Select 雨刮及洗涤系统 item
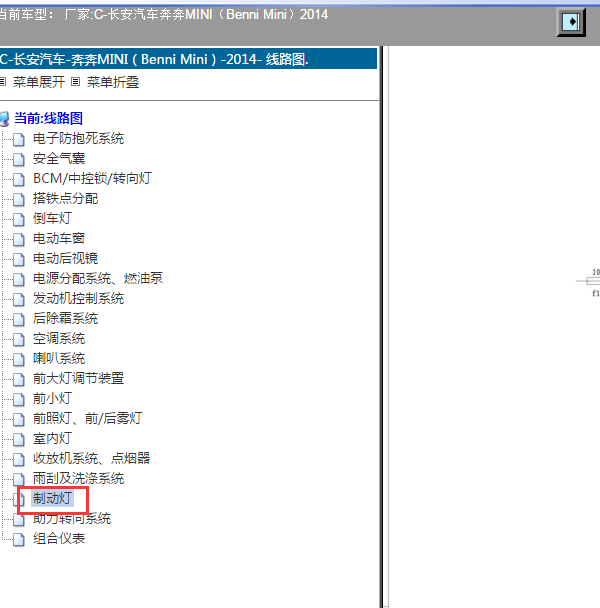Image resolution: width=600 pixels, height=608 pixels. coord(78,478)
